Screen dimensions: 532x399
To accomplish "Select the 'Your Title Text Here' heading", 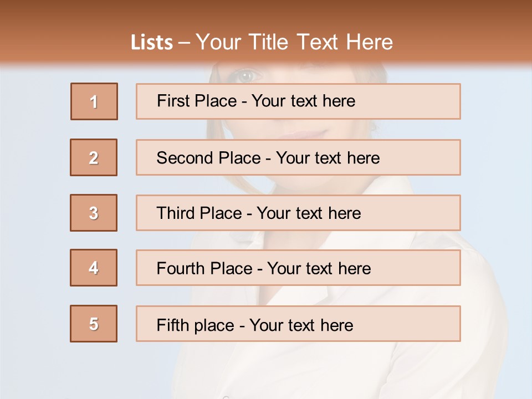I will coord(294,43).
